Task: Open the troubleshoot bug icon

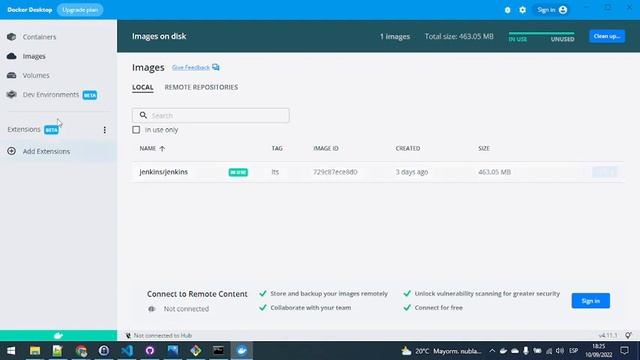Action: pyautogui.click(x=507, y=10)
